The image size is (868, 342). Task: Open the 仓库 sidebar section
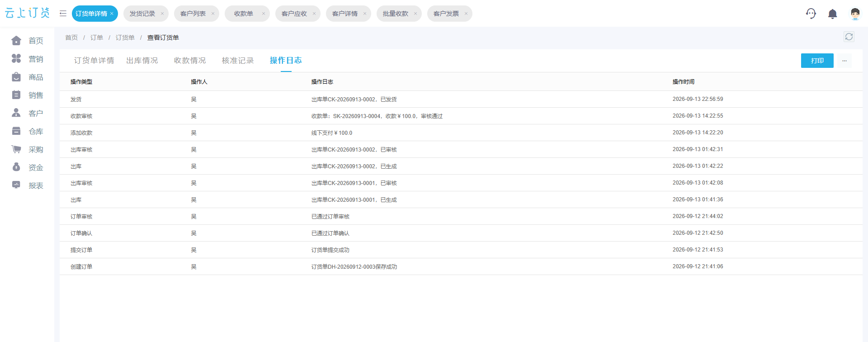tap(27, 131)
